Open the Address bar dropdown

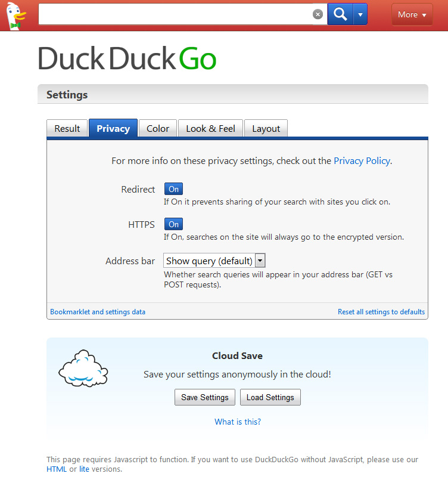214,261
